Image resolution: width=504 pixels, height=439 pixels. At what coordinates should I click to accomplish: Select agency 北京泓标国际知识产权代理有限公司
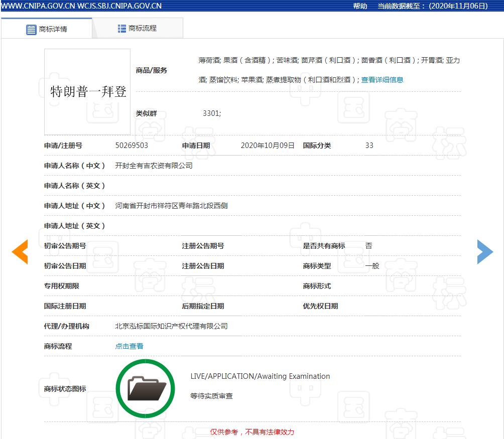click(172, 326)
